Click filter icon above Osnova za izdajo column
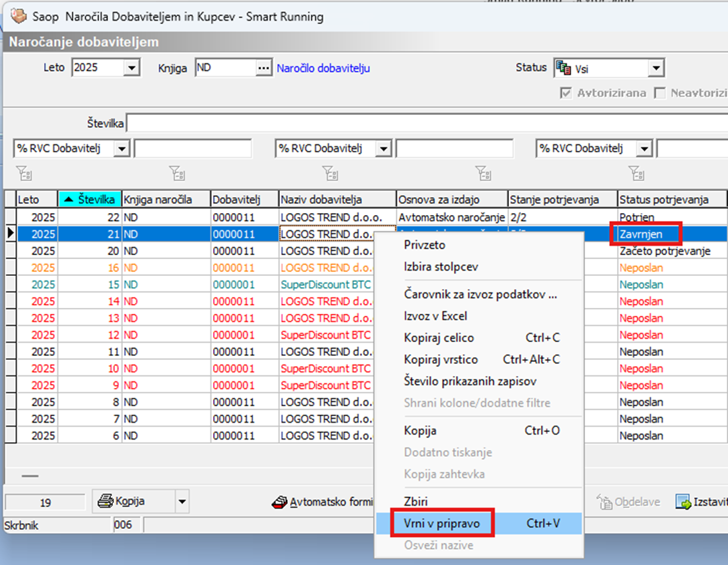The height and width of the screenshot is (565, 728). pos(484,174)
